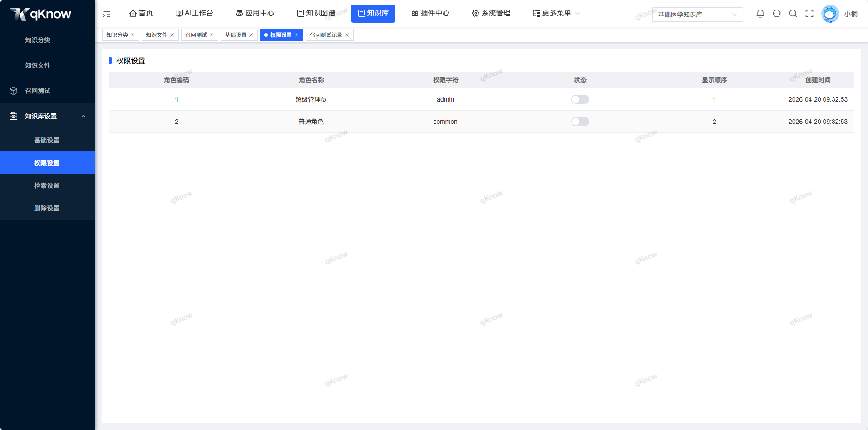Open AI工作台 menu
This screenshot has height=430, width=868.
(194, 13)
